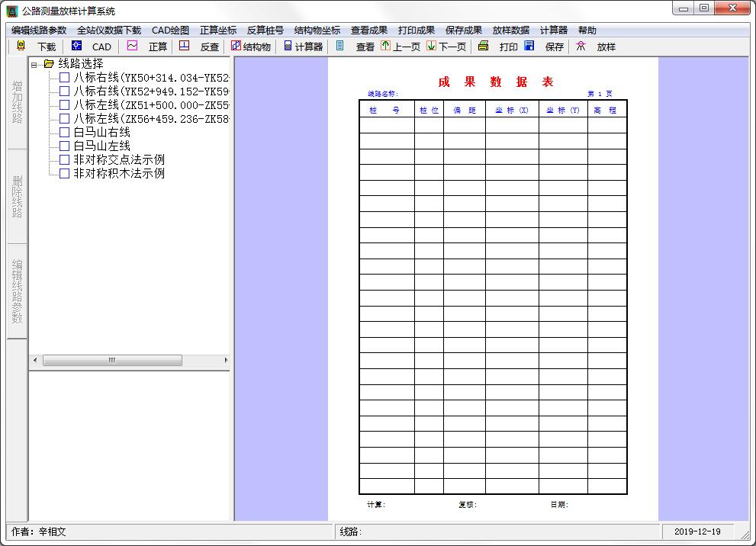Click the 桩号 column header in table
This screenshot has width=756, height=546.
pos(387,110)
